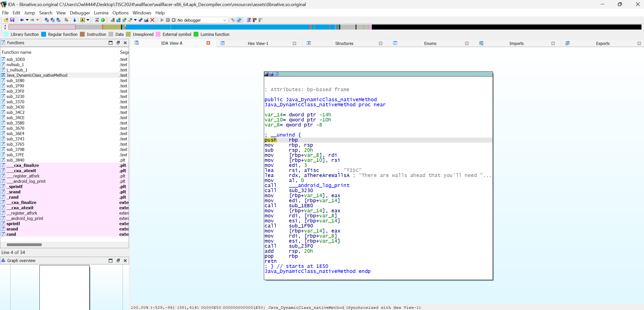The height and width of the screenshot is (310, 644).
Task: Click the Regular function legend swatch
Action: [43, 34]
